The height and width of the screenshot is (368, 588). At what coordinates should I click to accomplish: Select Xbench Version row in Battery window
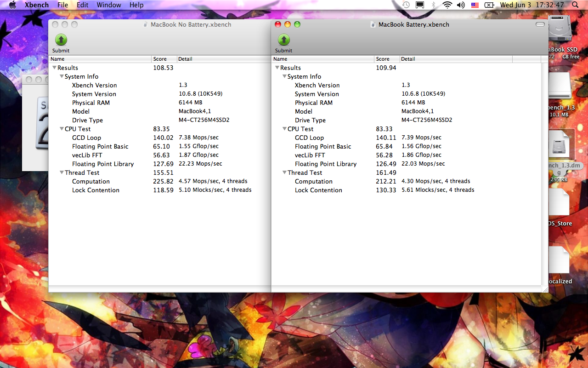pos(407,85)
